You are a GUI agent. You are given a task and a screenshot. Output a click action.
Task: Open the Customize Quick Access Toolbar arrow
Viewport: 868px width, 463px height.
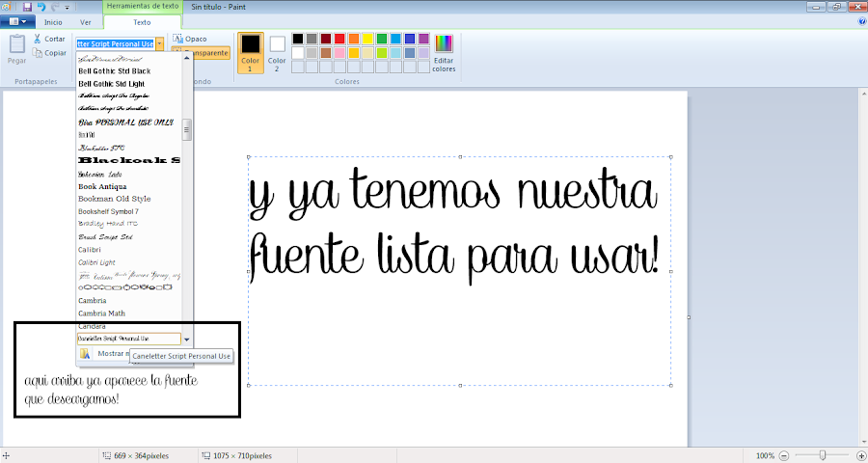coord(67,8)
